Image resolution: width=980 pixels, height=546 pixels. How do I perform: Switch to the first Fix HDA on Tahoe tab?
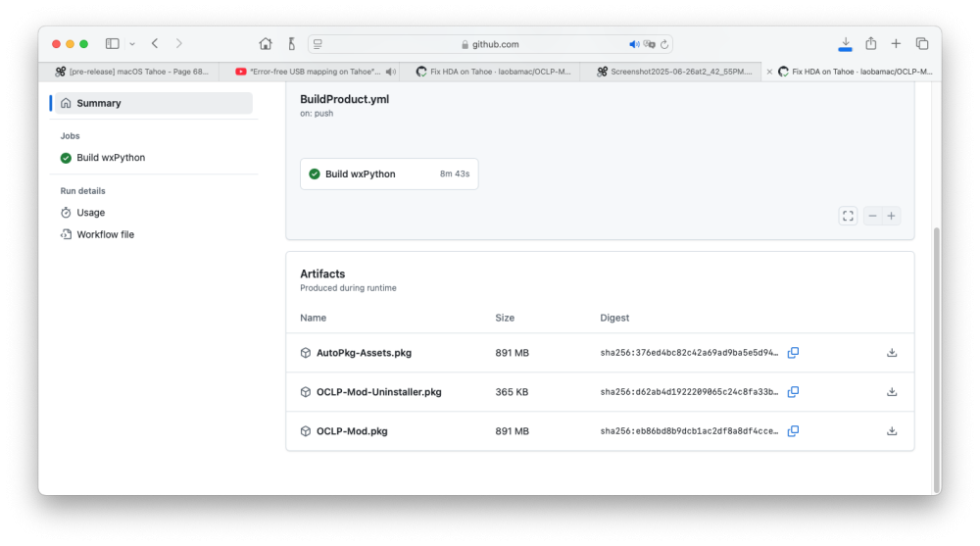click(489, 72)
